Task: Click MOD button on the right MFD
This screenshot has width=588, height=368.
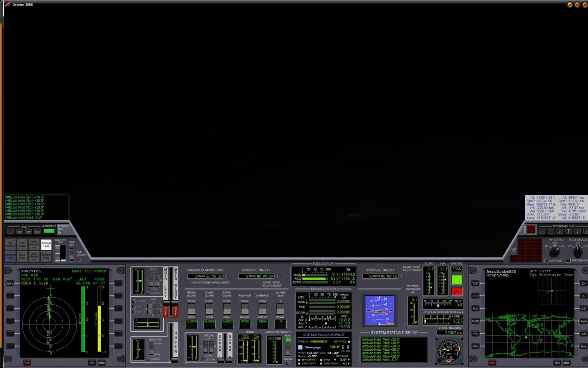Action: click(x=475, y=321)
